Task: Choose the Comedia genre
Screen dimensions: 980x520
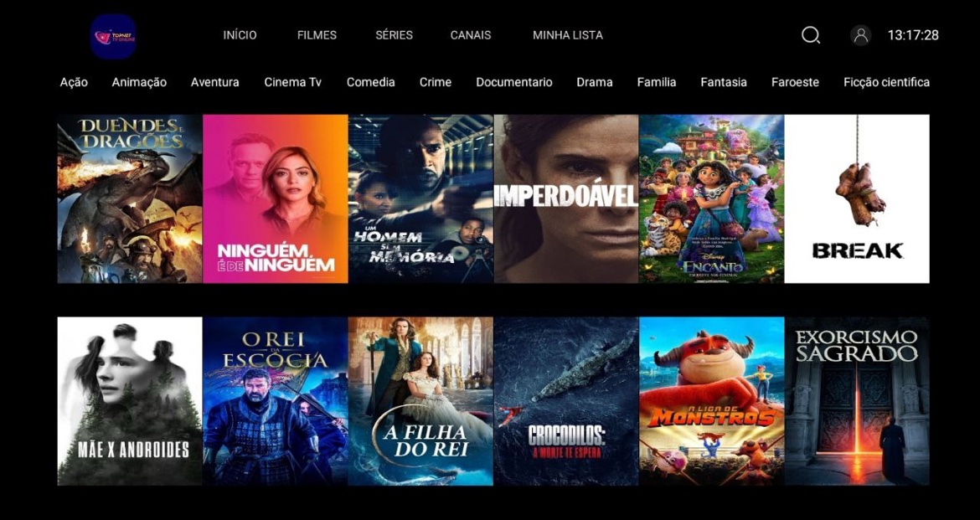Action: (x=370, y=82)
